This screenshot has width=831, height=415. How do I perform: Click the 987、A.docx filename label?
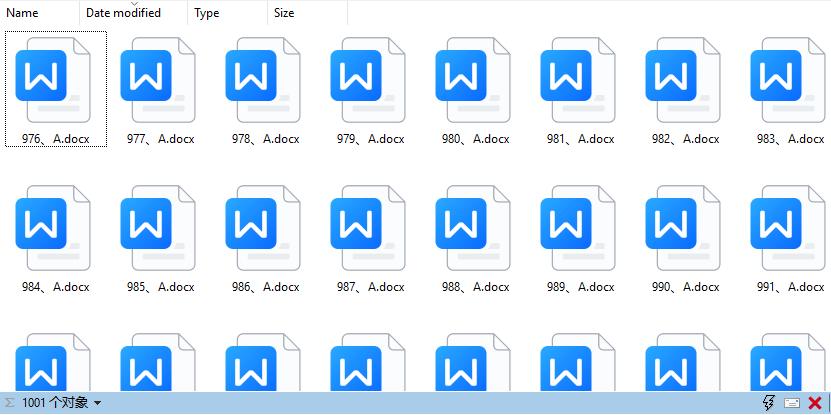(370, 287)
